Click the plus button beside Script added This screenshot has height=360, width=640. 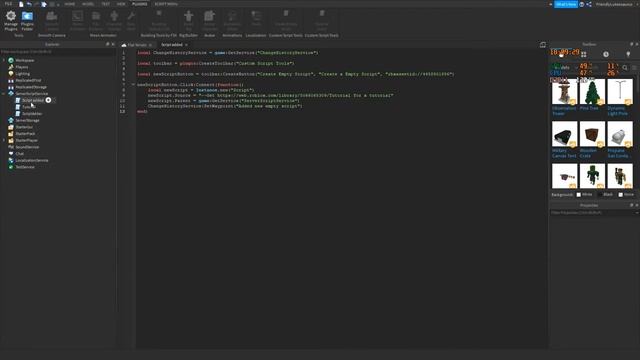tap(48, 100)
